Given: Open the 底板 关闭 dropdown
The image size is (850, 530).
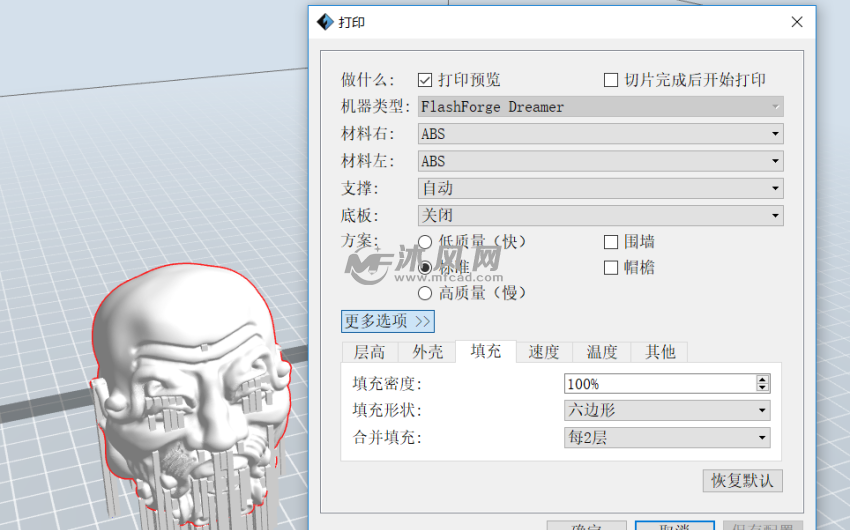Looking at the screenshot, I should coord(600,216).
